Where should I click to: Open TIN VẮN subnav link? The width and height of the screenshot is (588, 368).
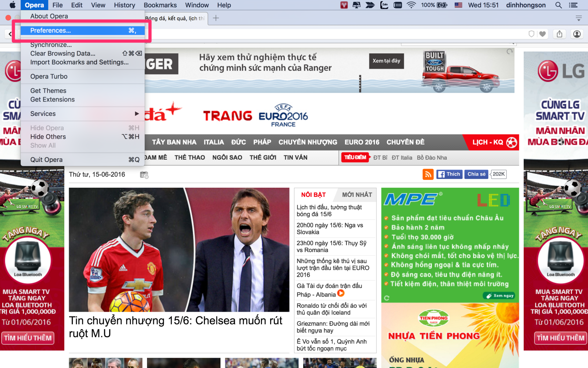(295, 158)
